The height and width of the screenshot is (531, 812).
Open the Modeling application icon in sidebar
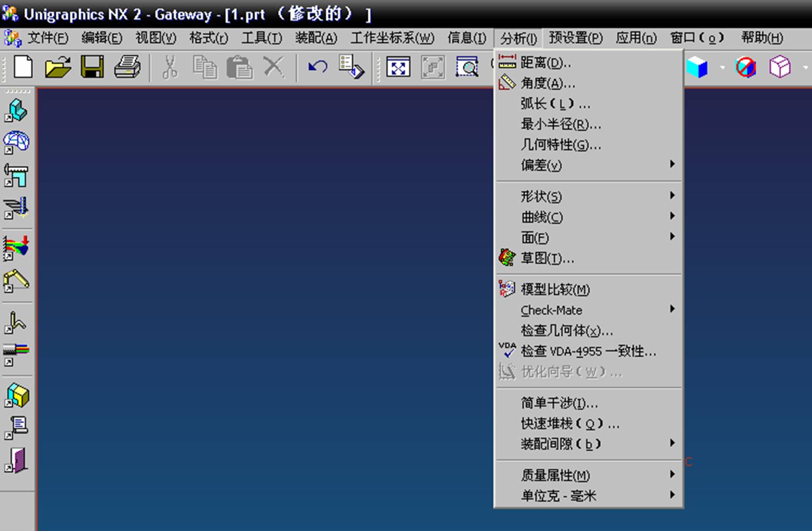17,110
